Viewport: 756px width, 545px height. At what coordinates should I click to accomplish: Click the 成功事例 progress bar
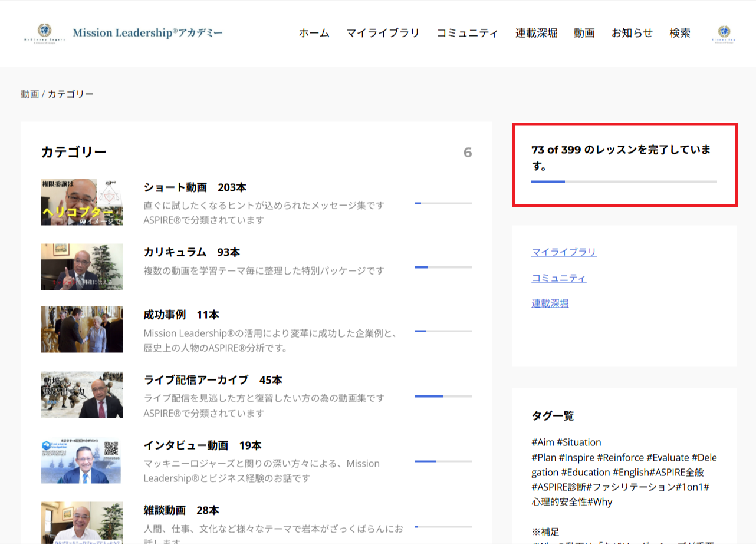pos(443,331)
